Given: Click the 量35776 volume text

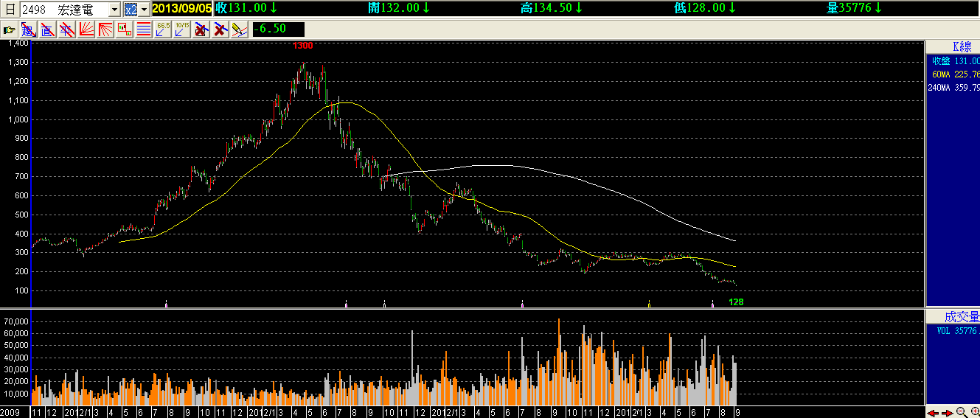Looking at the screenshot, I should click(x=854, y=8).
